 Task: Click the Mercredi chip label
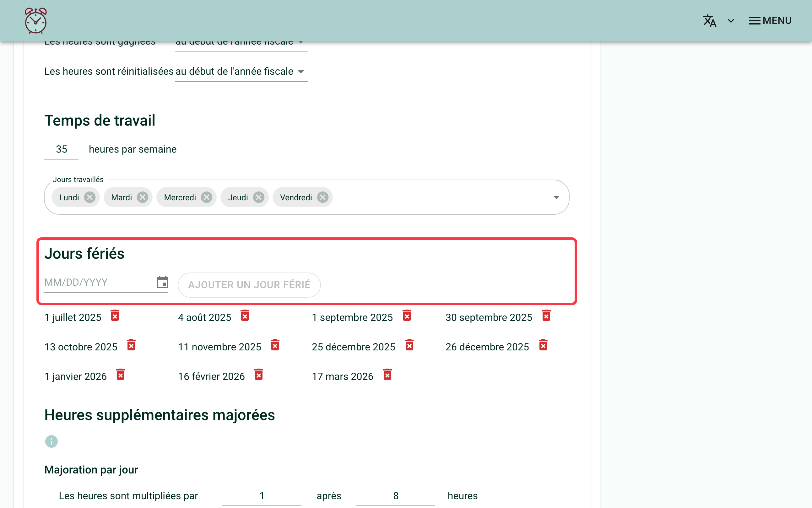click(x=180, y=197)
